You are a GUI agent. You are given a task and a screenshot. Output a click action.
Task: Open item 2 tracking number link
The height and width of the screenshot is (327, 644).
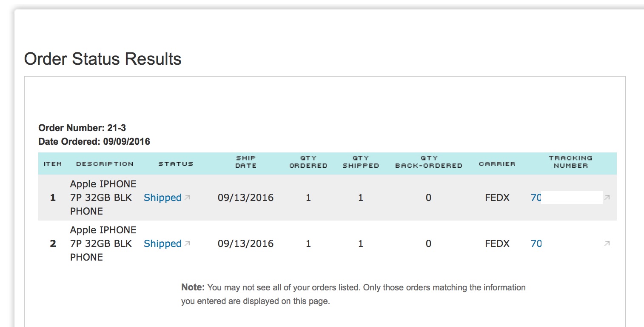click(x=536, y=244)
